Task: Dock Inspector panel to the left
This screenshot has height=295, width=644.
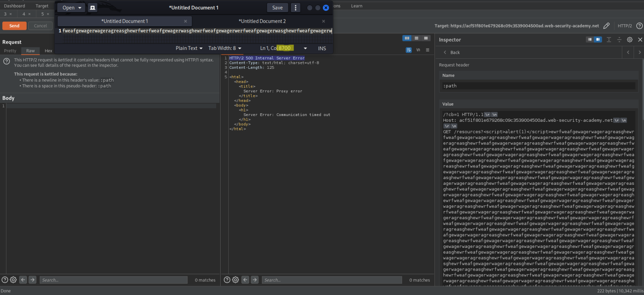Action: click(x=590, y=39)
